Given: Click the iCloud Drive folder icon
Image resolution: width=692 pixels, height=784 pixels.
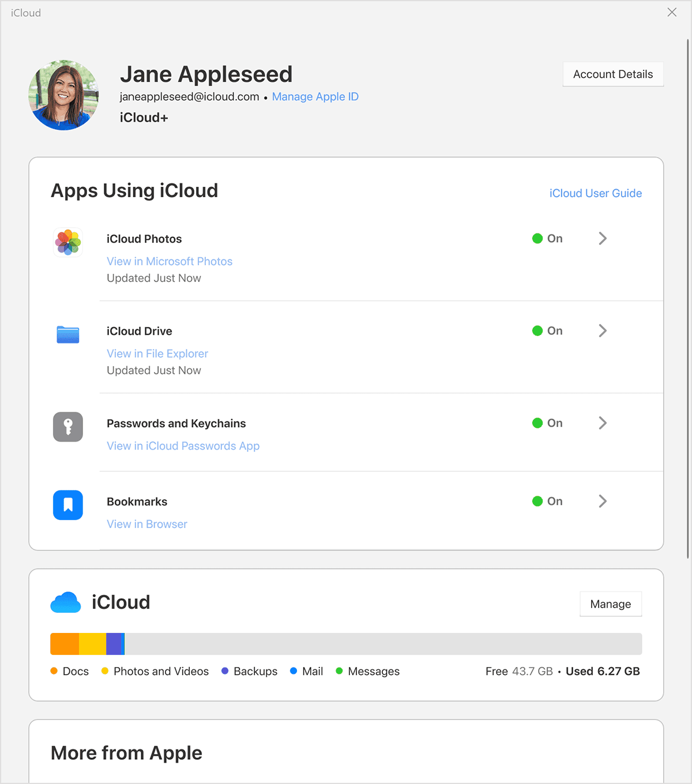Looking at the screenshot, I should tap(68, 334).
